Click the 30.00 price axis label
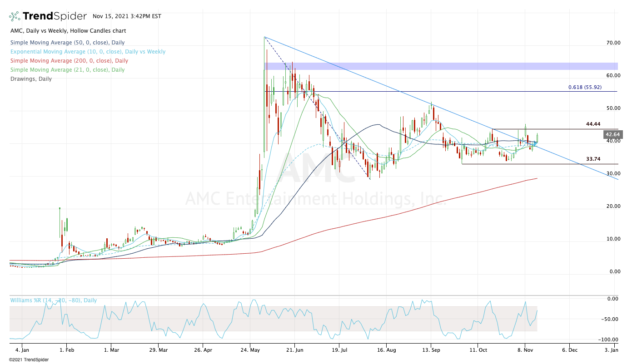632x364 pixels. [613, 173]
